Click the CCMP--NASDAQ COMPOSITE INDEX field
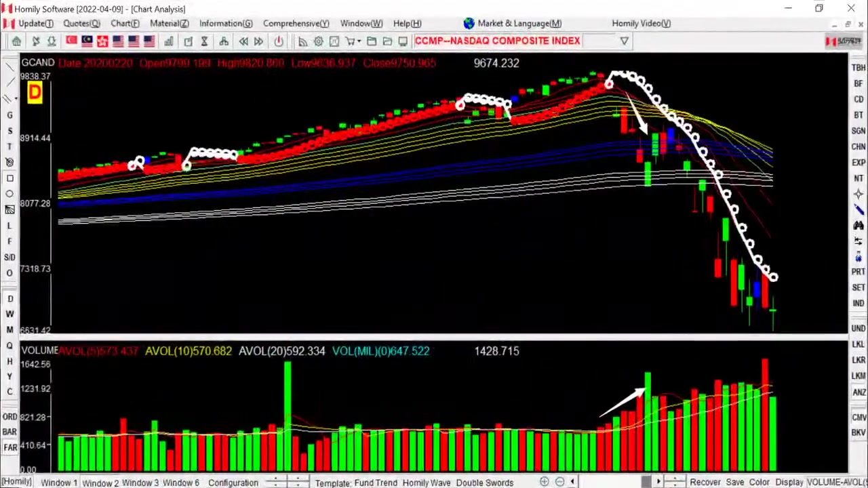 point(497,41)
